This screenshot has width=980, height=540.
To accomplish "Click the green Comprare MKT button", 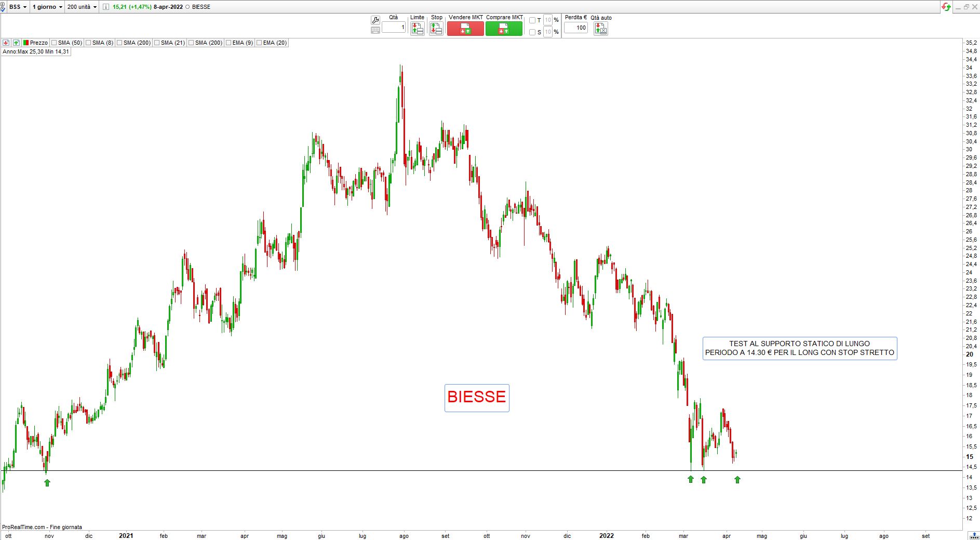I will click(x=504, y=29).
